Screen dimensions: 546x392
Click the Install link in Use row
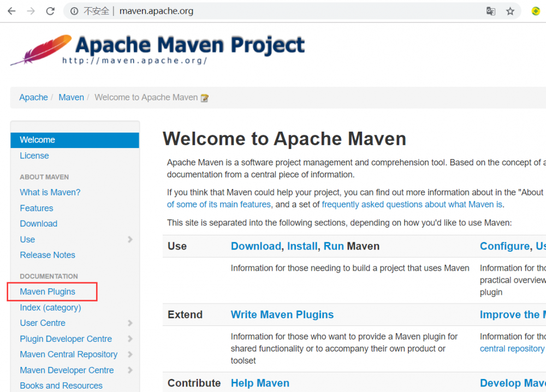click(x=302, y=246)
